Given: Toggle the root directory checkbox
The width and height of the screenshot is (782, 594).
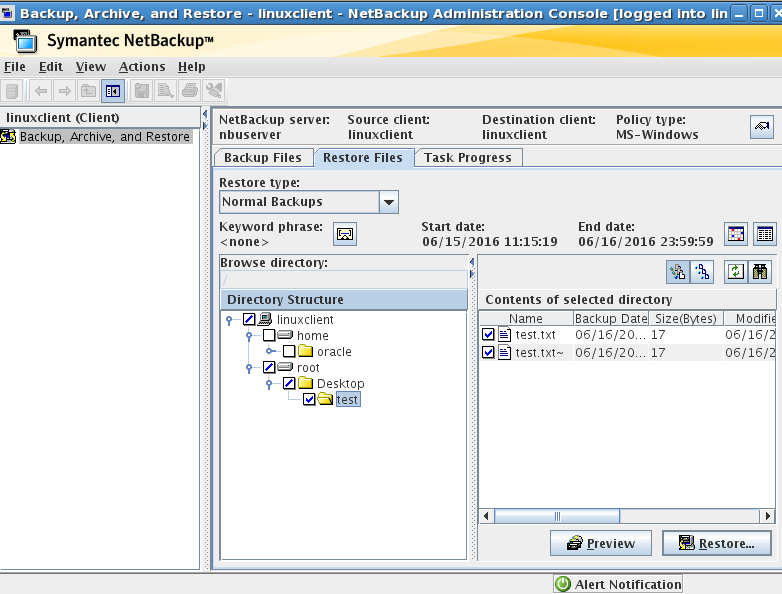Looking at the screenshot, I should 269,367.
